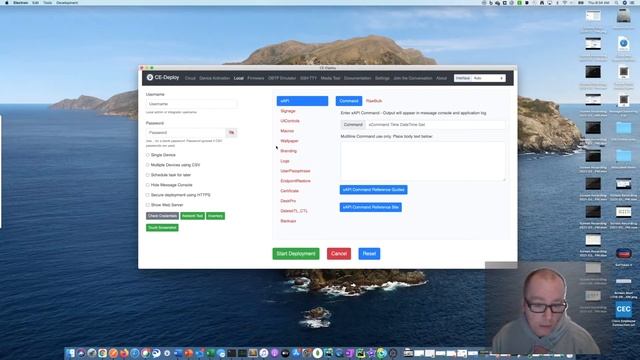
Task: Click the CE-Deploy logo icon
Action: point(150,78)
